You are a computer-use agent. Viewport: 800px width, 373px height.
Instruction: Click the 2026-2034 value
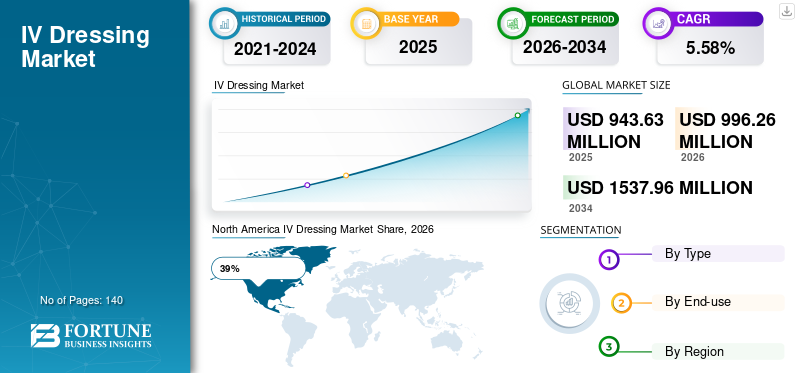coord(564,47)
